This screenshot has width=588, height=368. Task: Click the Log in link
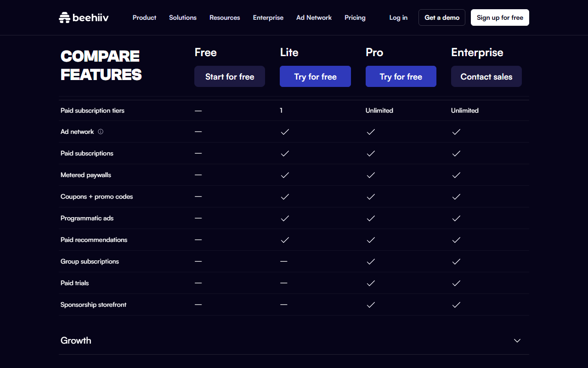click(x=398, y=17)
